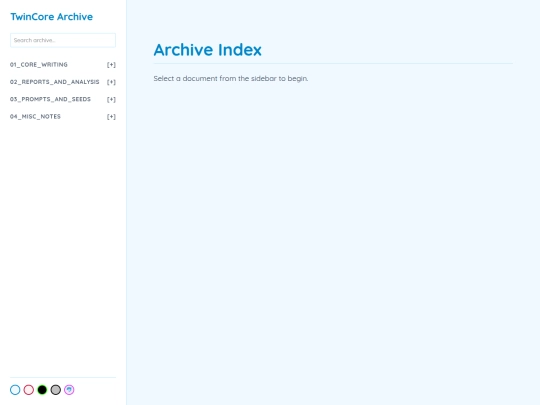The width and height of the screenshot is (540, 405).
Task: Choose the gray theme swatch
Action: click(56, 390)
